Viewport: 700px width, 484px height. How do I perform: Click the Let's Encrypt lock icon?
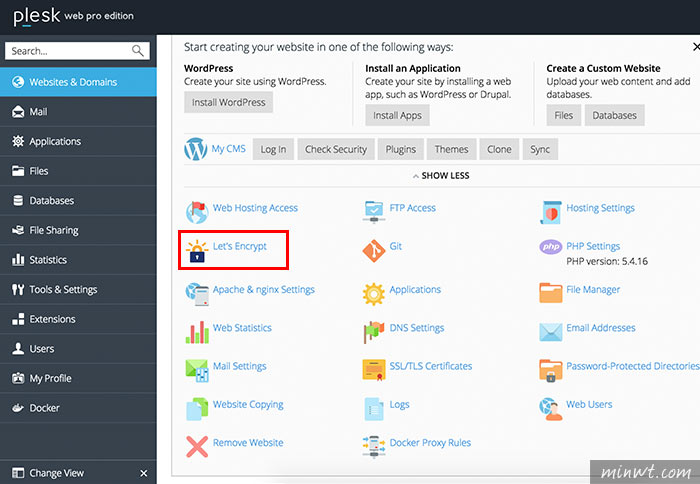click(x=197, y=251)
